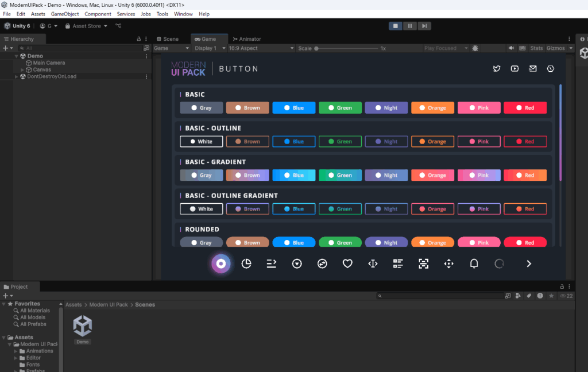The width and height of the screenshot is (588, 372).
Task: Open the pie chart icon in the bottom bar
Action: coord(246,263)
